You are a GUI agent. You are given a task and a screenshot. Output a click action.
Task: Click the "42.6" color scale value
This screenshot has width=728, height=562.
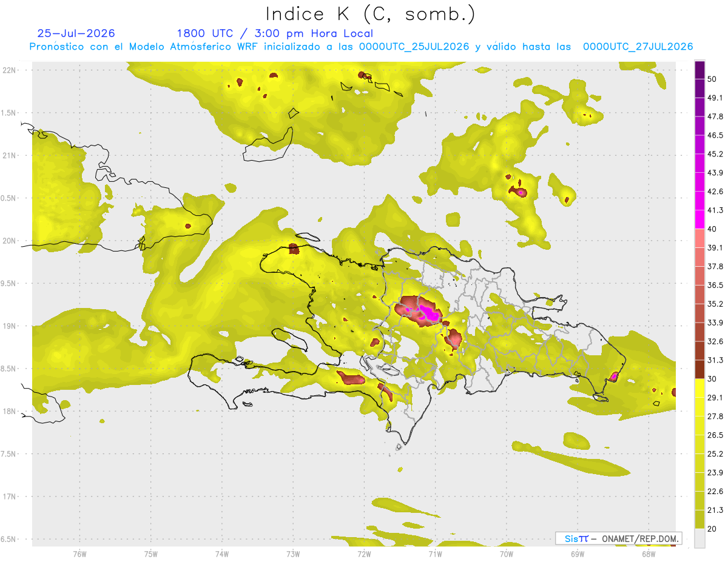[715, 192]
